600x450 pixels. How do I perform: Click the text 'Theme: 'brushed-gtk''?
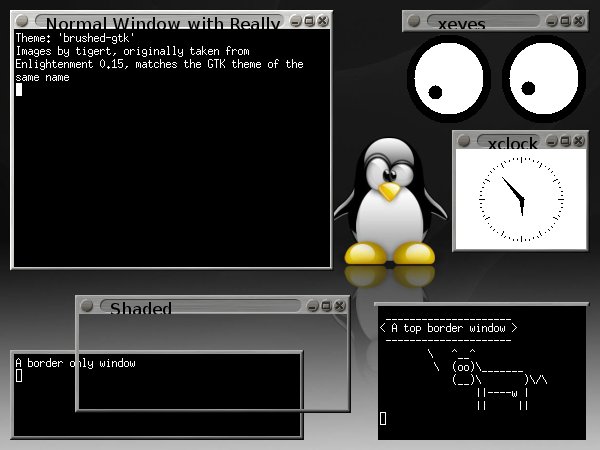pos(75,38)
